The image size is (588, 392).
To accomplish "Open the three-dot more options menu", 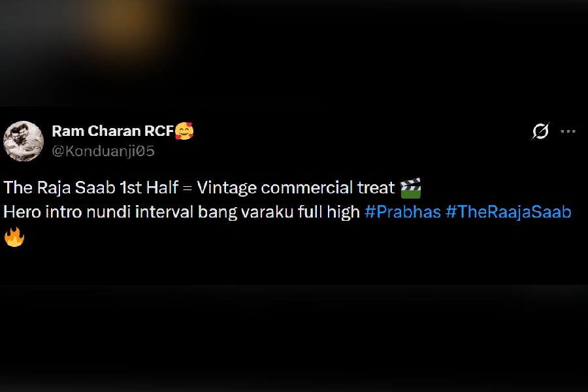I will (x=568, y=131).
